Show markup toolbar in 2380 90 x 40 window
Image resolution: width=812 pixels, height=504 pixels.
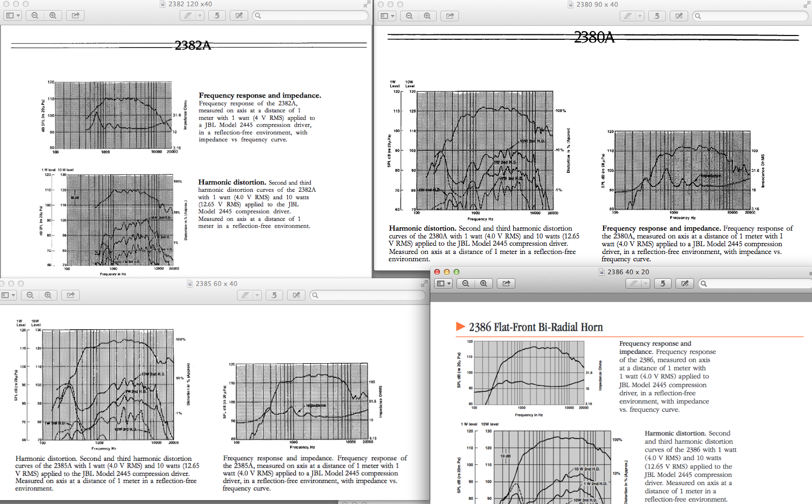coord(679,16)
